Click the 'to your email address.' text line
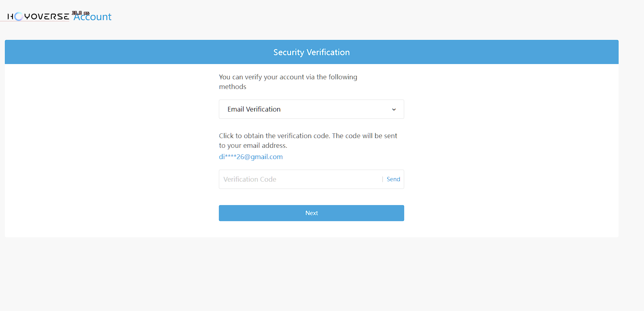The height and width of the screenshot is (311, 644). tap(253, 145)
